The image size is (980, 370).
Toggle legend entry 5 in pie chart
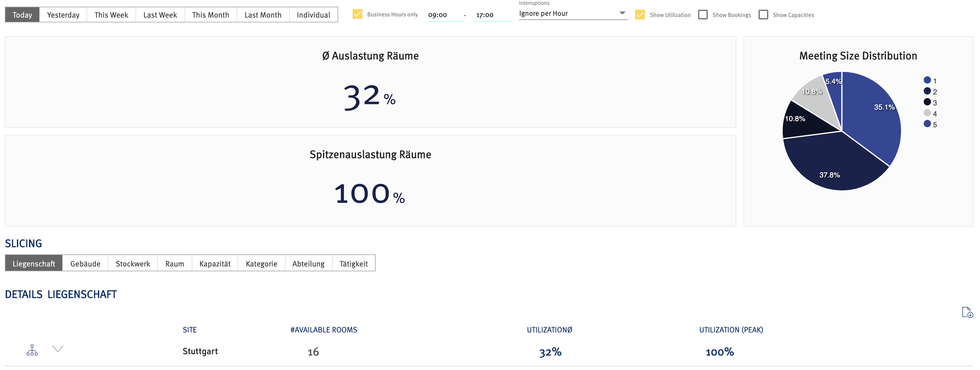tap(930, 124)
